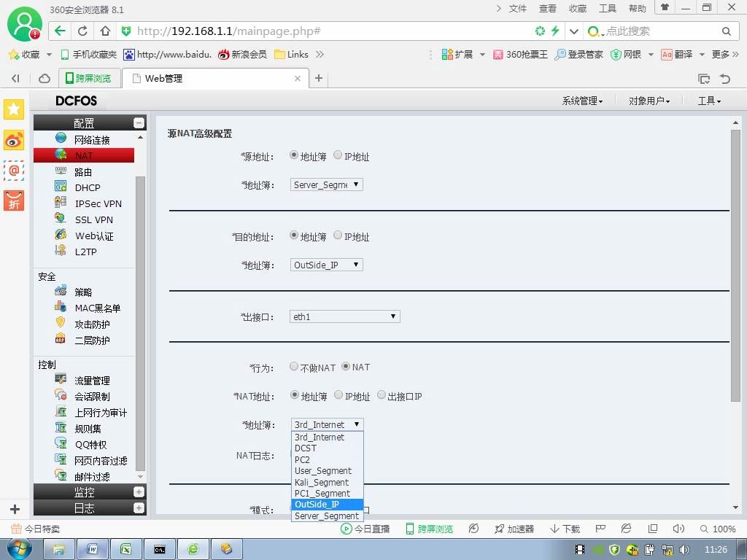Image resolution: width=747 pixels, height=560 pixels.
Task: Select 出接口IP radio option
Action: click(x=382, y=394)
